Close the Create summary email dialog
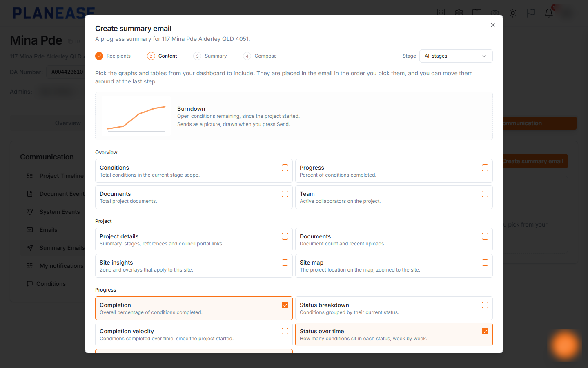 pyautogui.click(x=493, y=25)
